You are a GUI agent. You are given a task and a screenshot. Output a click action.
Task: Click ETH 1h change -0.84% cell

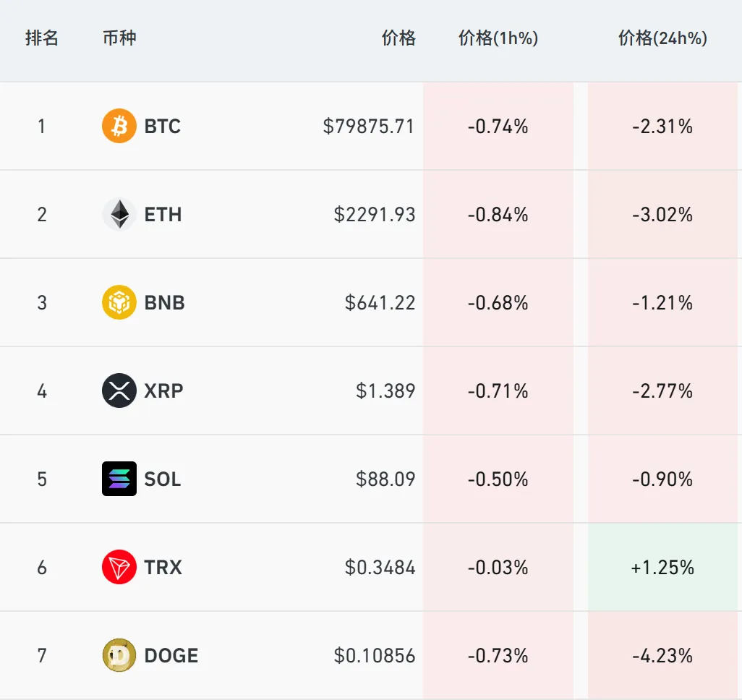[498, 214]
